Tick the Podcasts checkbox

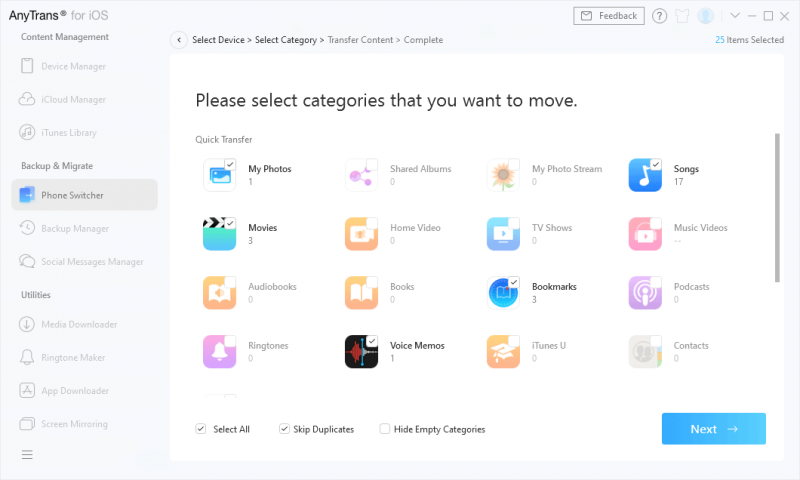tap(656, 282)
